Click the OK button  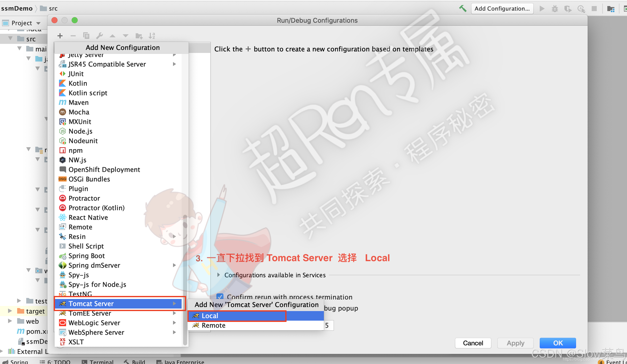[x=558, y=343]
